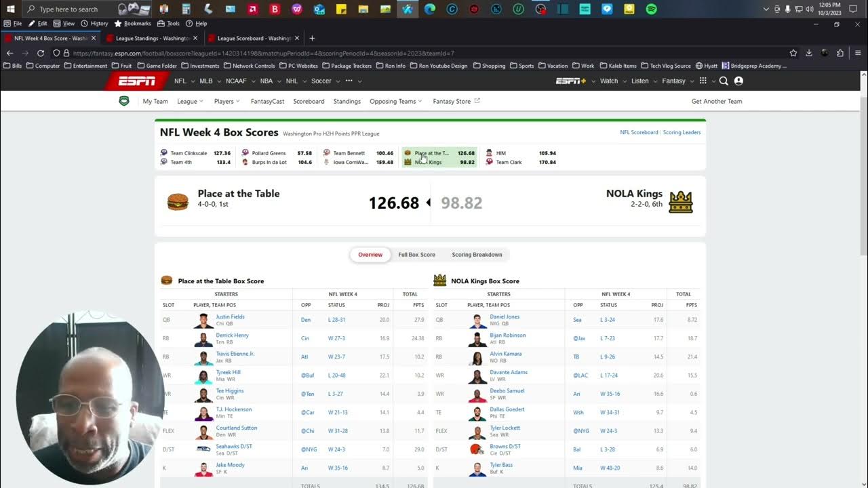Click the NFL Scoreboard link
Viewport: 868px width, 488px height.
(x=639, y=132)
